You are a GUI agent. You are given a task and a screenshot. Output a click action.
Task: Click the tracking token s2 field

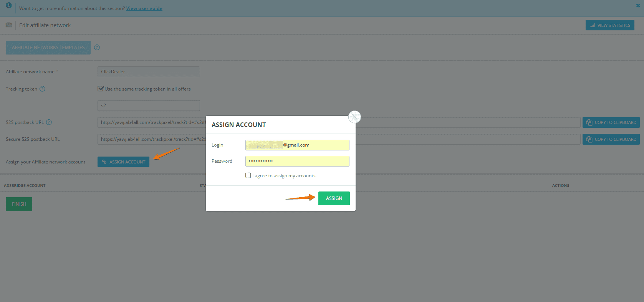tap(149, 106)
